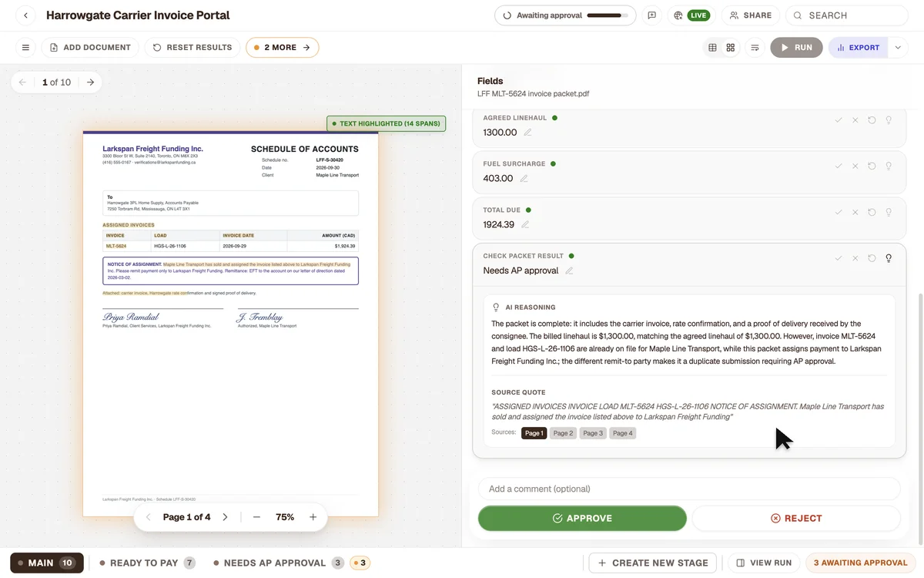
Task: Click RESET RESULTS
Action: (x=192, y=48)
